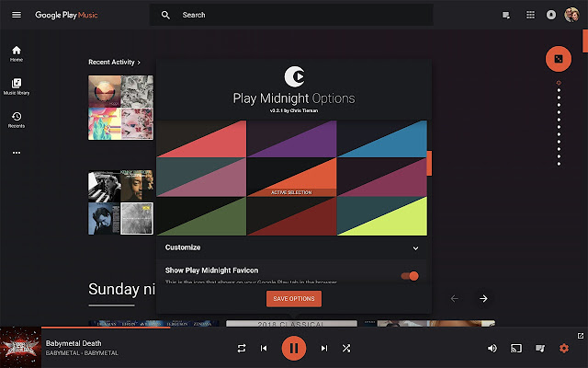Screen dimensions: 588x368
Task: Open Recents in sidebar
Action: coord(17,120)
